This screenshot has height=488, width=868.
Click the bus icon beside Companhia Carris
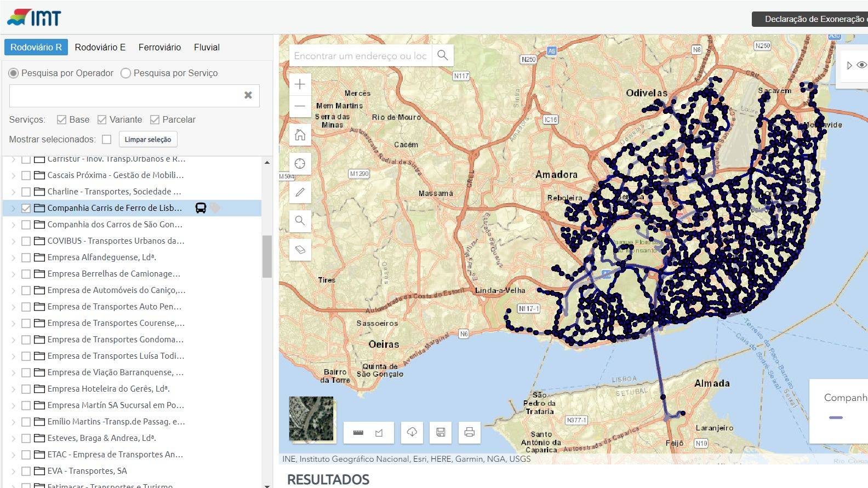tap(201, 208)
